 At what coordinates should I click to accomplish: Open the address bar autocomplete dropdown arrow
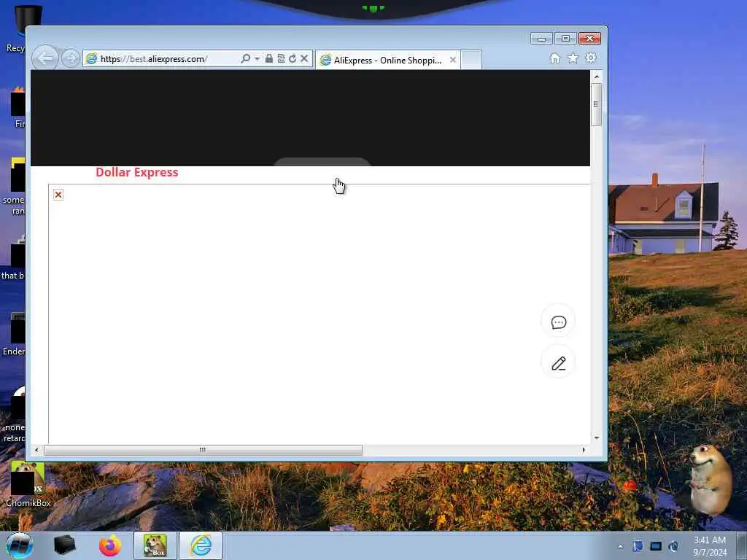click(257, 58)
